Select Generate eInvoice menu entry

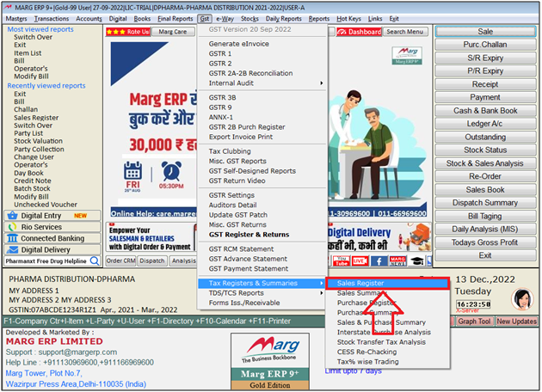(239, 44)
